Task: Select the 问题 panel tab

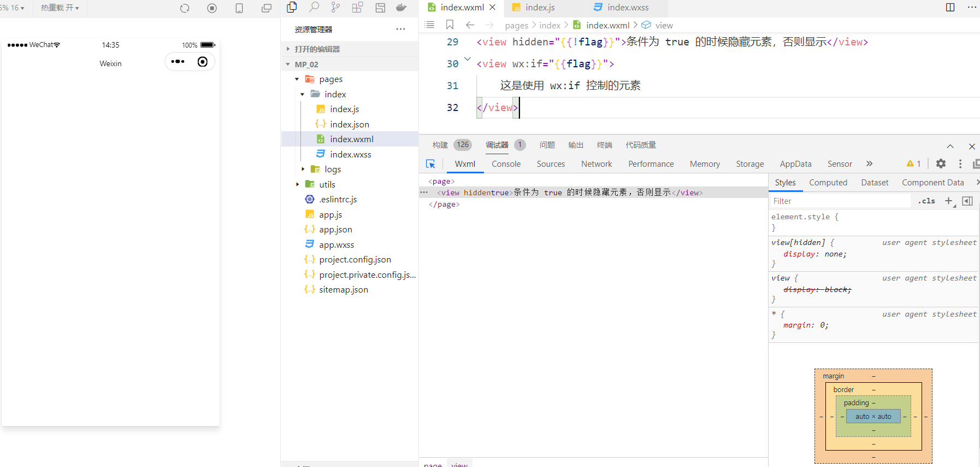Action: [x=547, y=145]
